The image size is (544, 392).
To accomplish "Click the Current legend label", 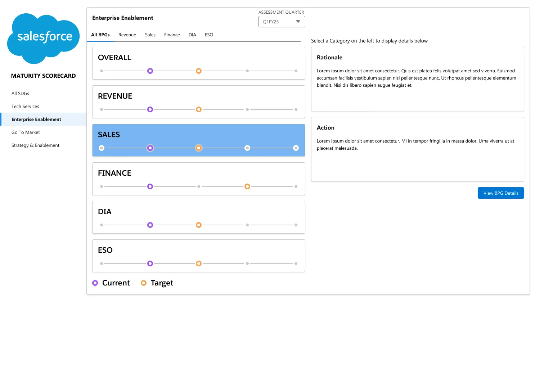I will [116, 283].
